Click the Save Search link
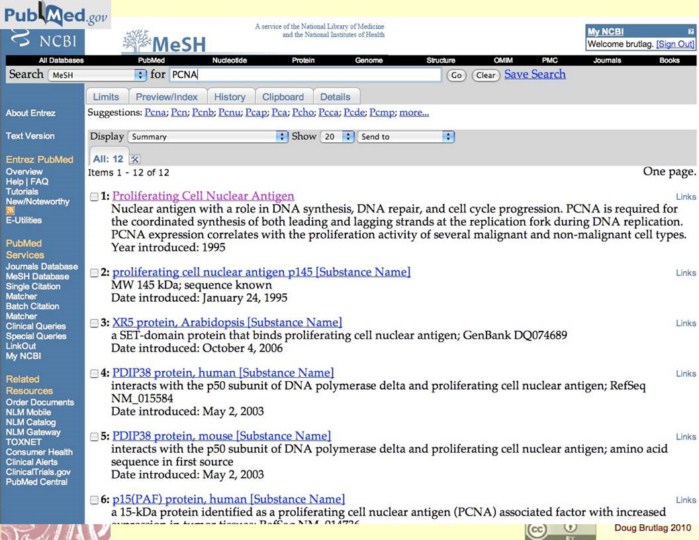This screenshot has height=540, width=699. (x=534, y=74)
